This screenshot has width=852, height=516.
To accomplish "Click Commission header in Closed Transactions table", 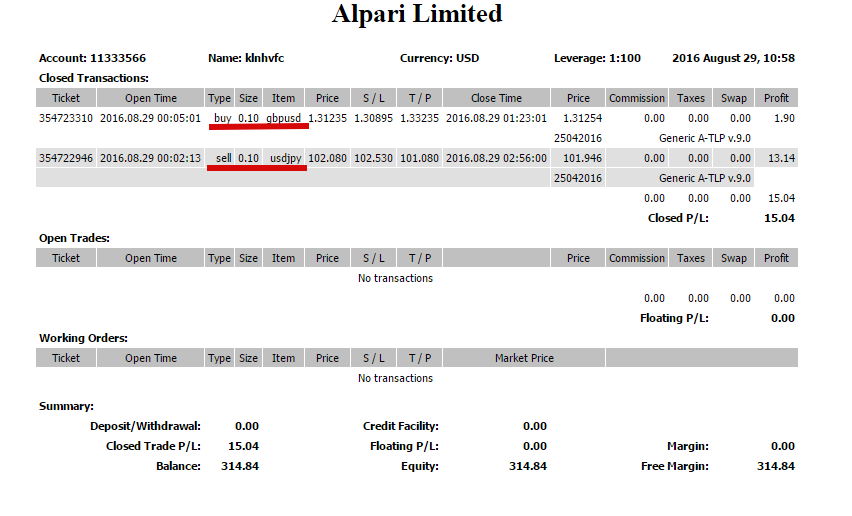I will coord(637,98).
